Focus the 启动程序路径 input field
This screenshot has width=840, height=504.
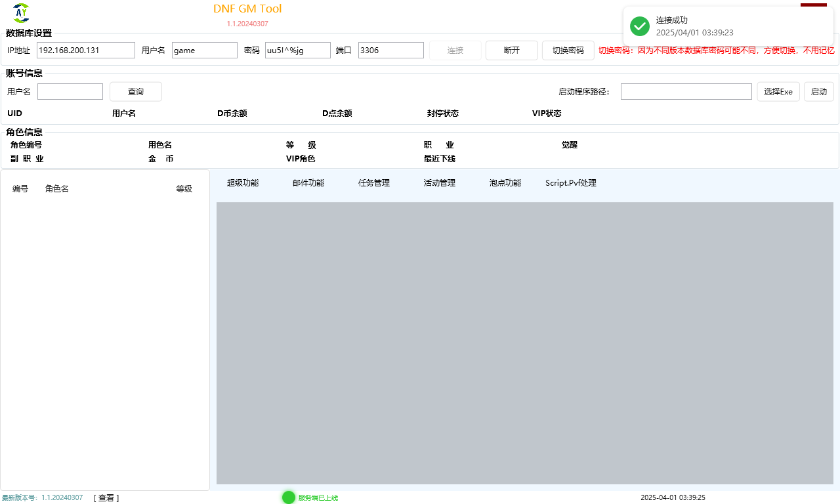686,92
